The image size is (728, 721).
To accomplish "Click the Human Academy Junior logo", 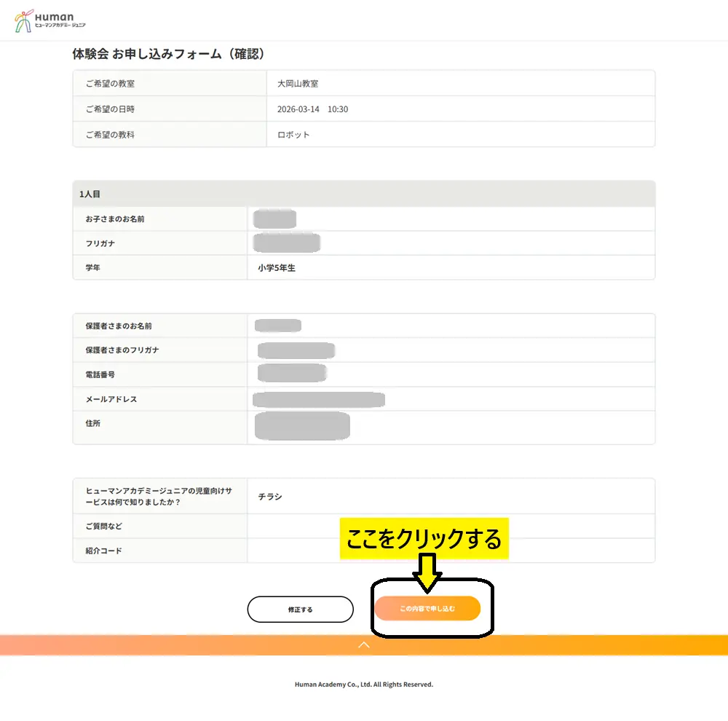I will coord(50,20).
